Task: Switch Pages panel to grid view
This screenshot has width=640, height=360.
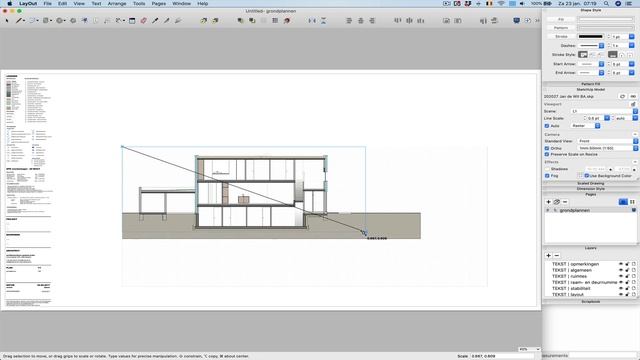Action: (x=632, y=202)
